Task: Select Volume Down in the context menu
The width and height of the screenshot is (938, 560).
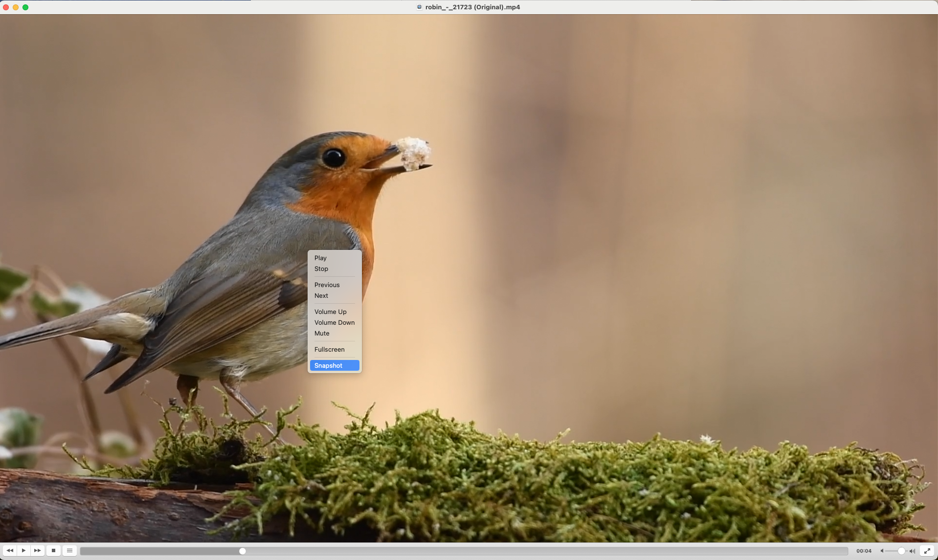Action: pos(335,322)
